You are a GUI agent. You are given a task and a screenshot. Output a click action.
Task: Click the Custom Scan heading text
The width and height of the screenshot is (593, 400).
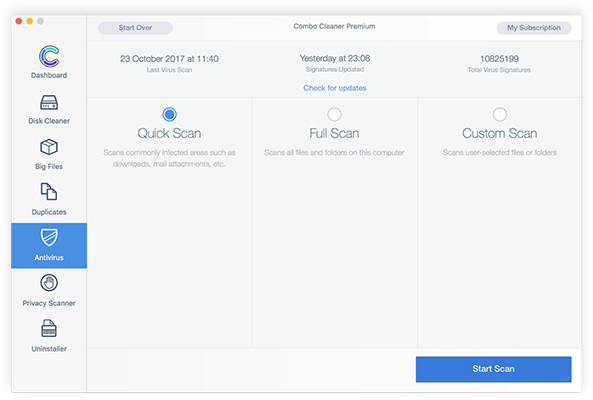click(500, 133)
